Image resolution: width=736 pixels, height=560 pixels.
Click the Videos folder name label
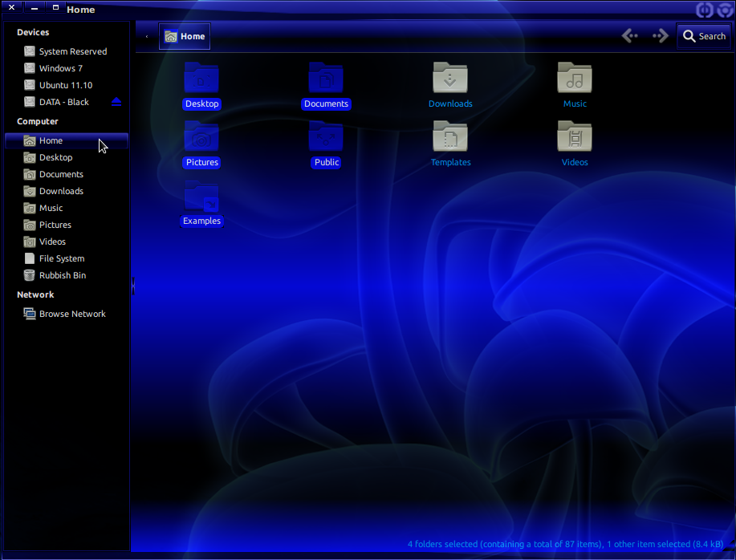tap(575, 162)
